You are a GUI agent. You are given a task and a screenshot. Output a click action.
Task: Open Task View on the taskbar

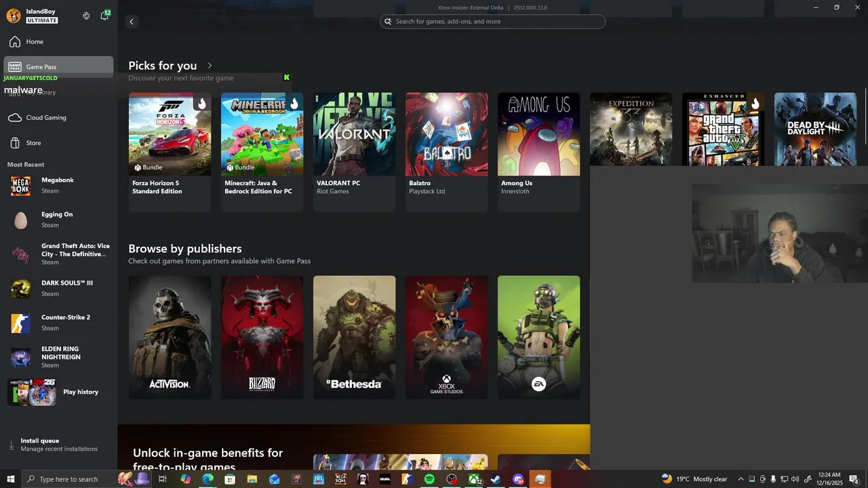tap(163, 479)
